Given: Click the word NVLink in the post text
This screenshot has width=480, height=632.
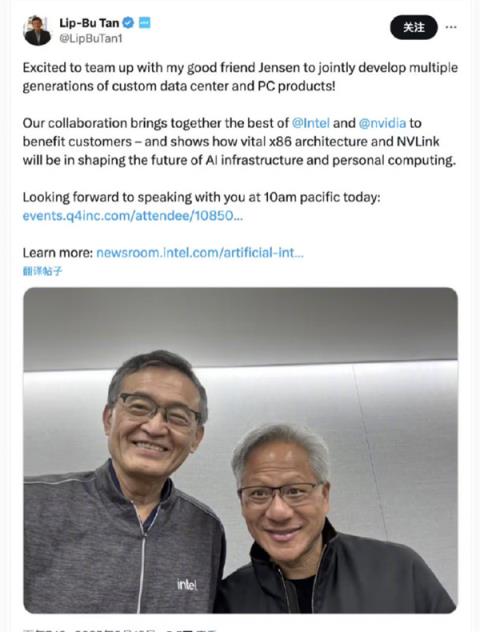Looking at the screenshot, I should (418, 141).
